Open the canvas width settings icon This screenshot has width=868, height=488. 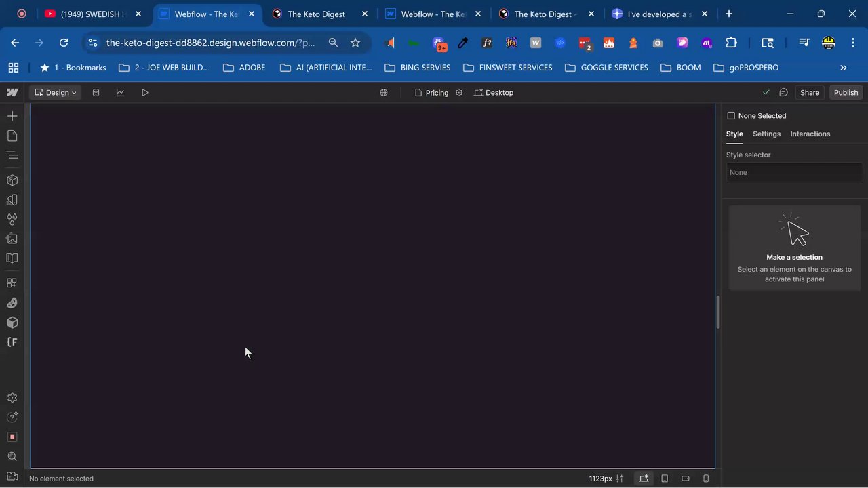[x=619, y=479]
